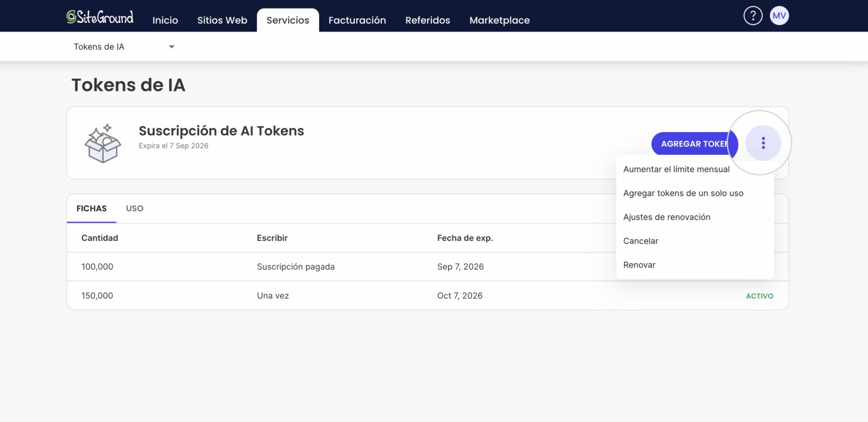Click the 150,000 quantity cell

click(x=97, y=296)
